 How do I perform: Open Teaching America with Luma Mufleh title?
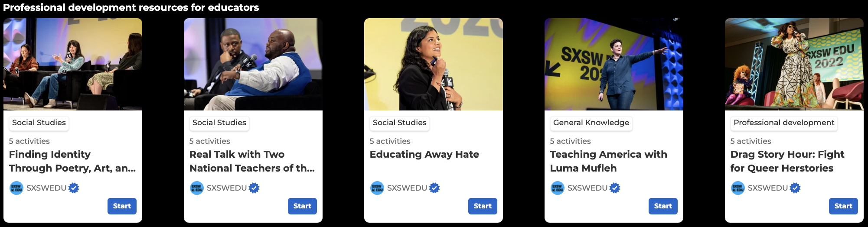(x=608, y=161)
